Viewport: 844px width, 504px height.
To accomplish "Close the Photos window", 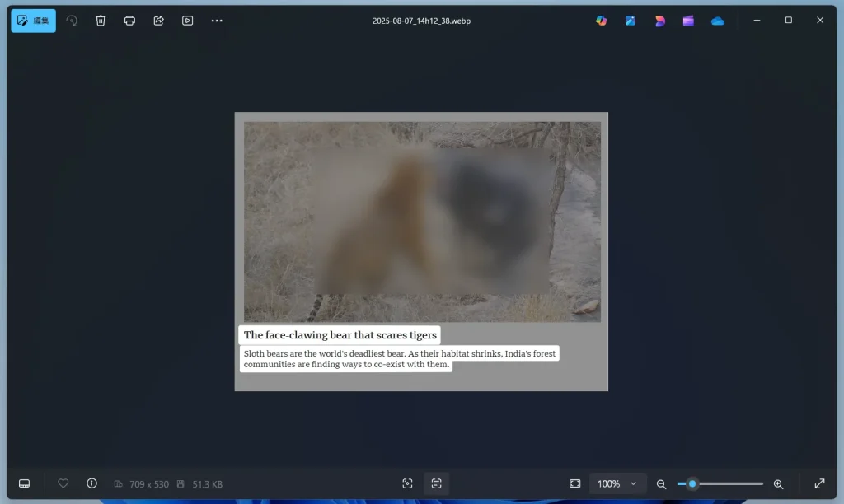I will [x=820, y=21].
